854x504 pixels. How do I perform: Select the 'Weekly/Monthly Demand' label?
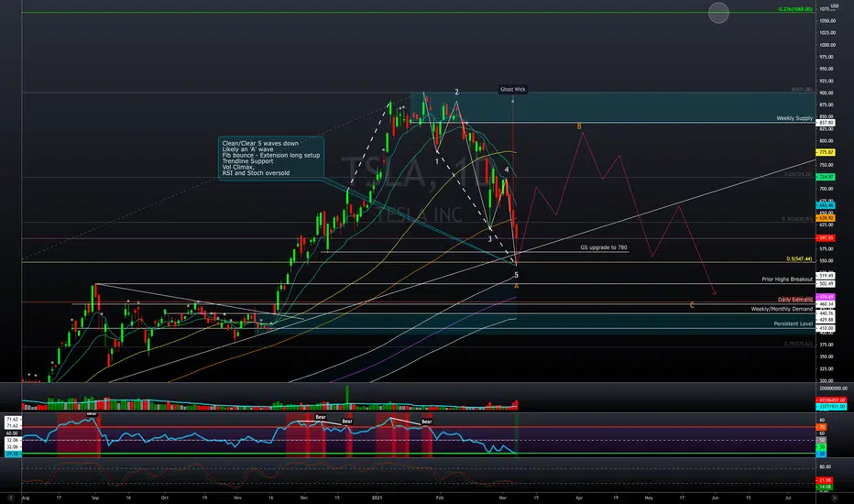pos(782,309)
